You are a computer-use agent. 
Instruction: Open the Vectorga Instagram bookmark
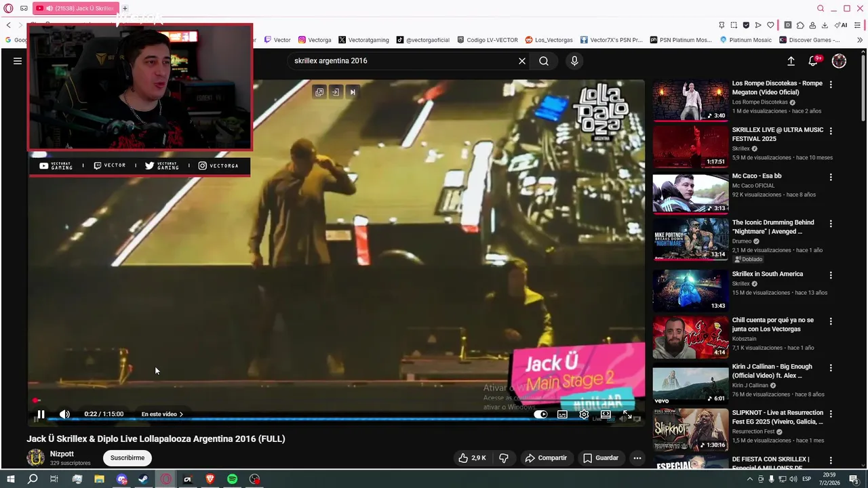(x=315, y=40)
